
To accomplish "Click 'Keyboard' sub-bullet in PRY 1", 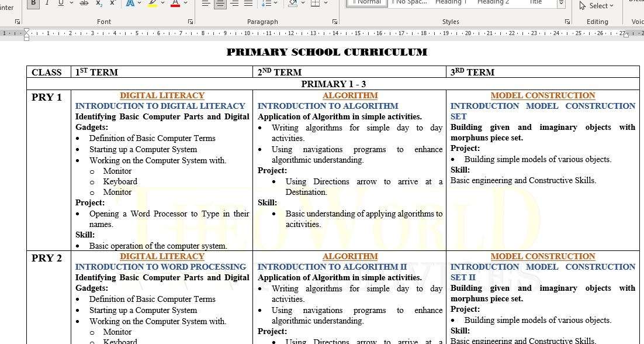I will (120, 182).
